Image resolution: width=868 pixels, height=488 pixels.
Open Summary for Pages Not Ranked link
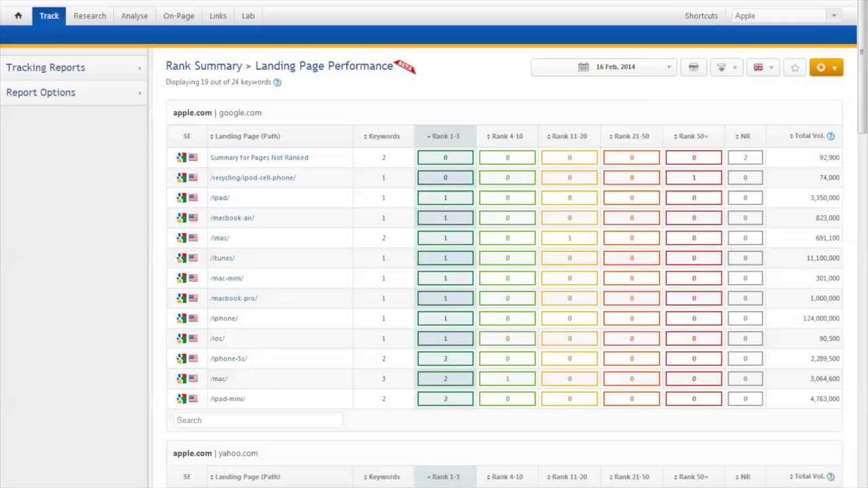pos(259,157)
